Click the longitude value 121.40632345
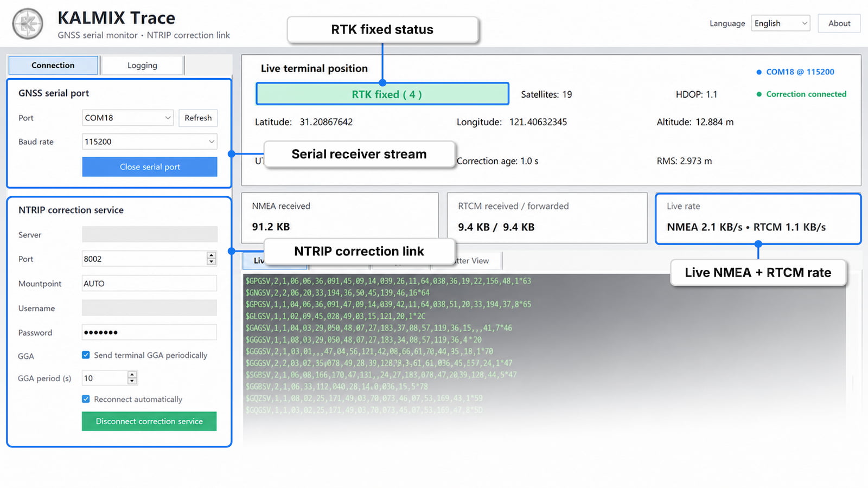This screenshot has height=488, width=868. point(538,122)
